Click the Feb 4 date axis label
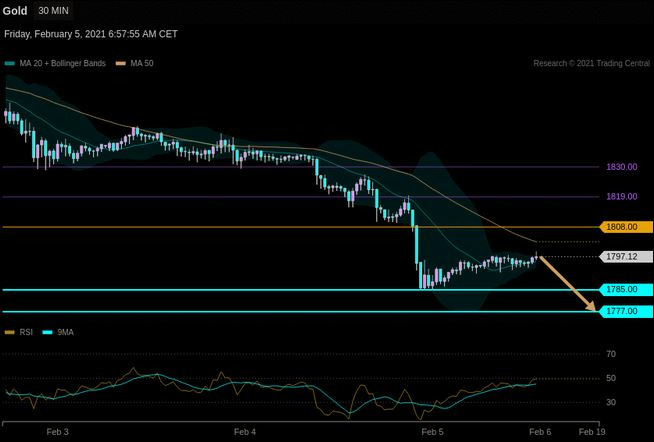The image size is (654, 442). tap(245, 432)
